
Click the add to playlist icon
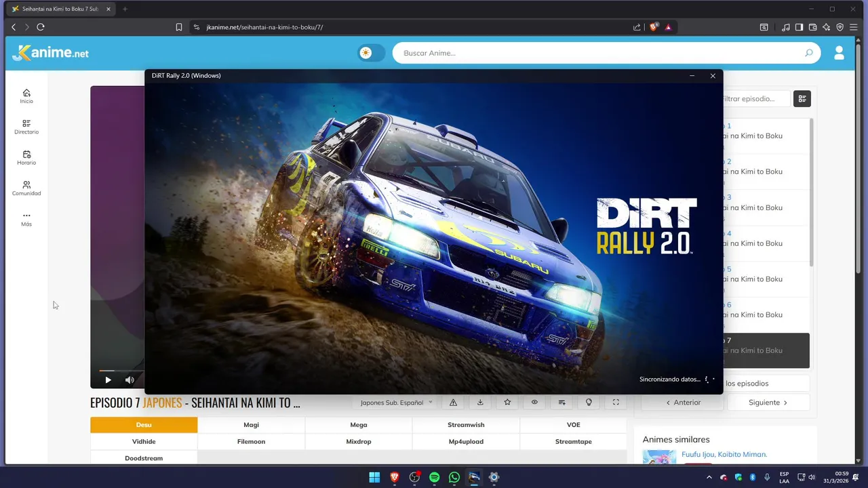coord(561,403)
